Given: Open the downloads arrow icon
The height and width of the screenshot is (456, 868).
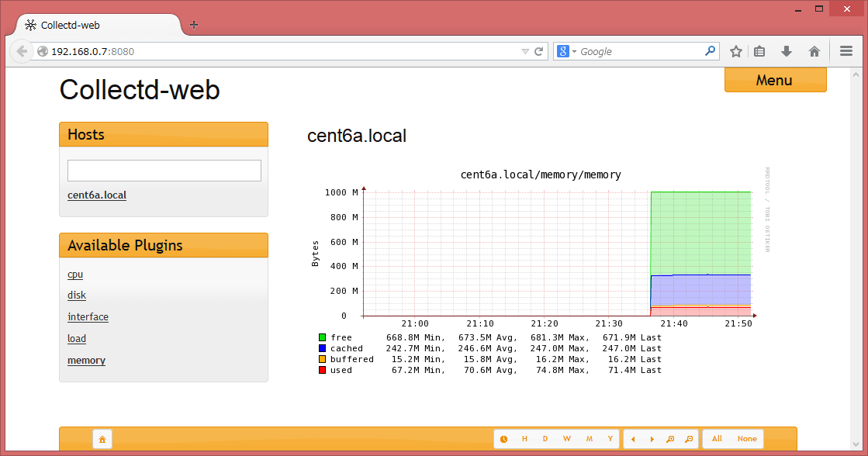Looking at the screenshot, I should pos(786,51).
